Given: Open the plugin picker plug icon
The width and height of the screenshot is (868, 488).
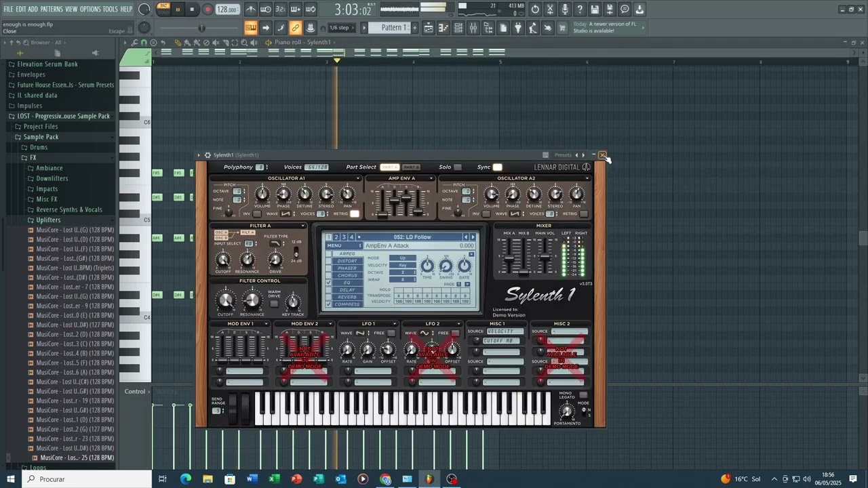Looking at the screenshot, I should click(518, 28).
